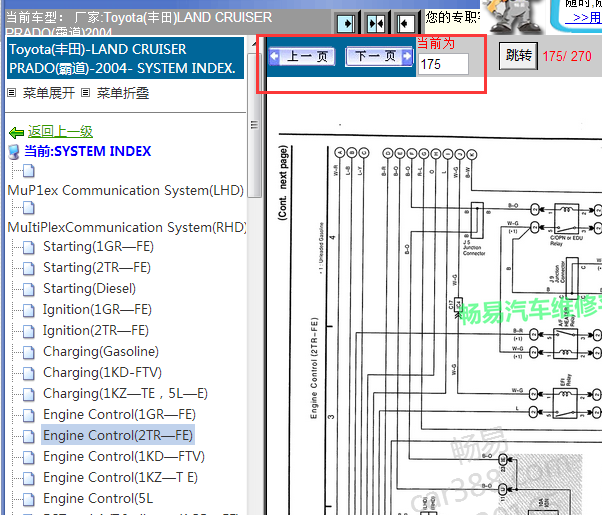Screen dimensions: 602x515
Task: Click the left-arrow panel collapse icon
Action: click(x=405, y=24)
